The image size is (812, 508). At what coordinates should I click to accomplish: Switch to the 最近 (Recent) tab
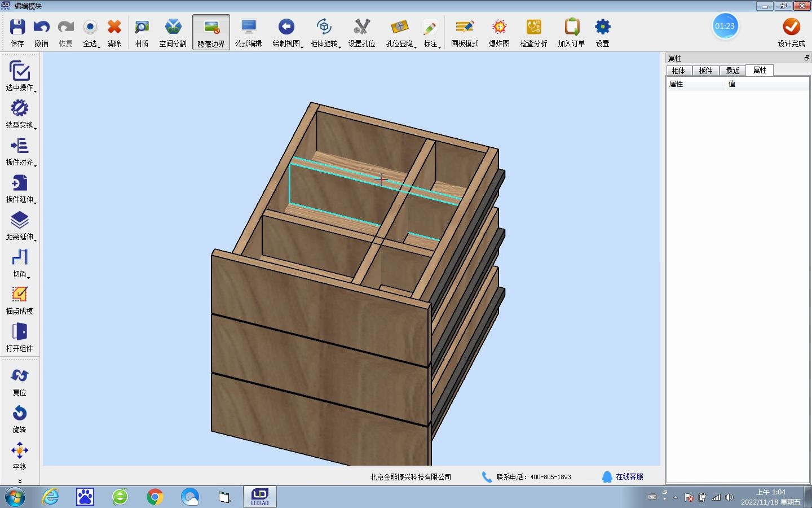pyautogui.click(x=732, y=71)
